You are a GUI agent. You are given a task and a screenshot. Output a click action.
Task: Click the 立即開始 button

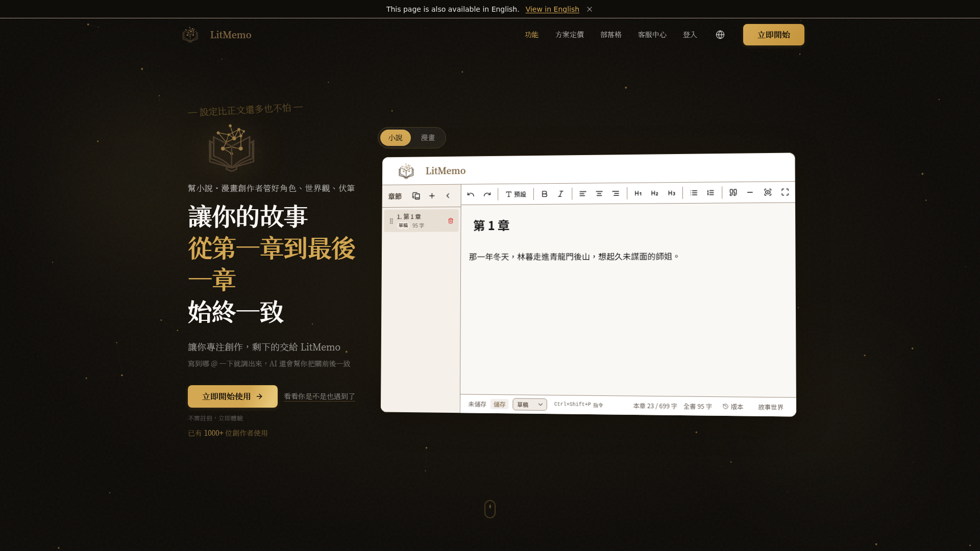pyautogui.click(x=774, y=35)
